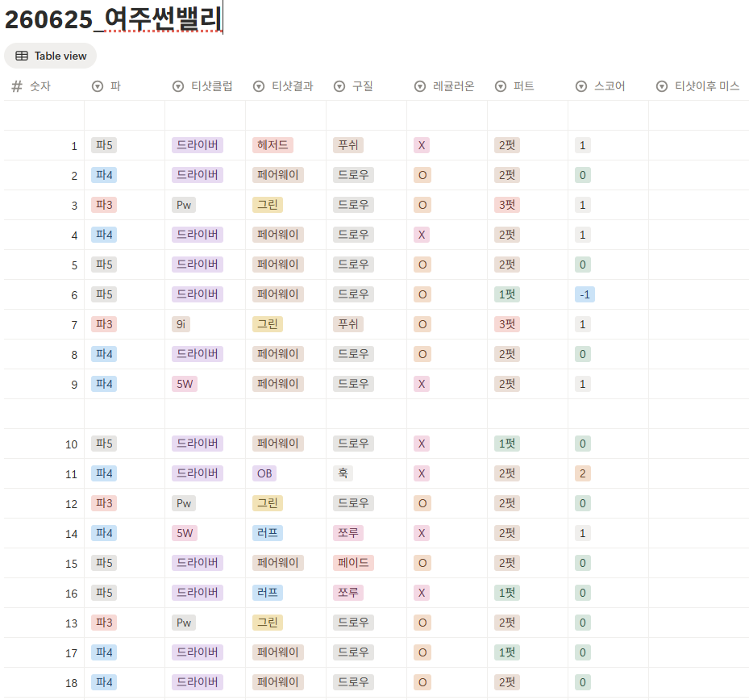
Task: Select the 페어웨이 tag in row 5
Action: [278, 265]
